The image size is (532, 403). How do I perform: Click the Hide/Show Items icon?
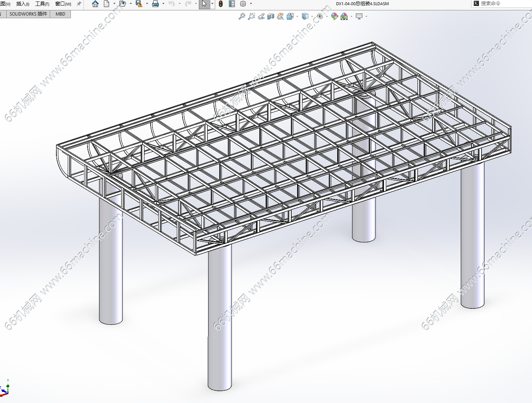click(x=320, y=16)
